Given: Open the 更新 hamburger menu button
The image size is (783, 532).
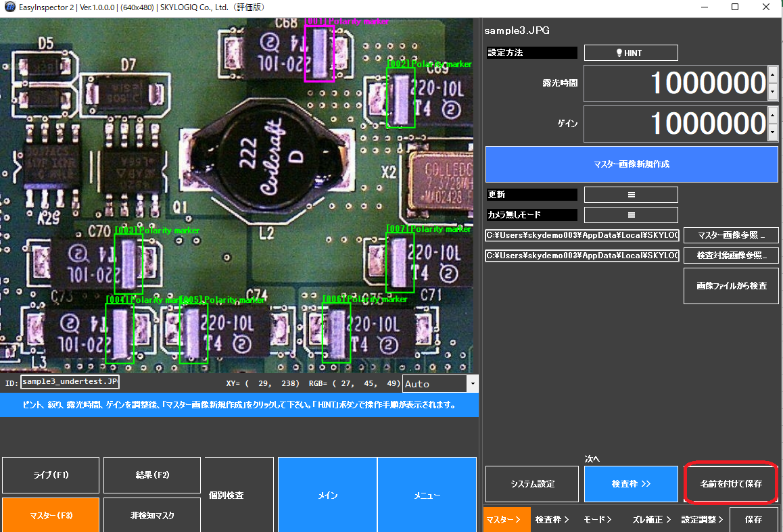Looking at the screenshot, I should coord(631,195).
